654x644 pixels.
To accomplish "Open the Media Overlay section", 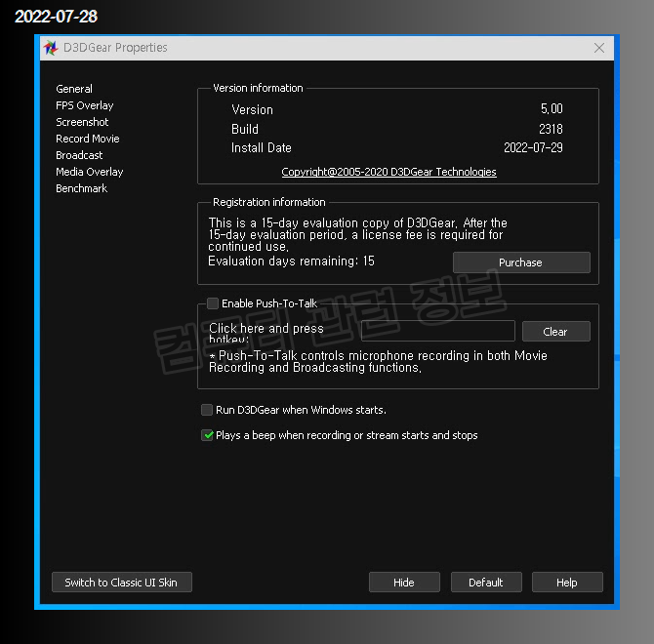I will coord(90,172).
